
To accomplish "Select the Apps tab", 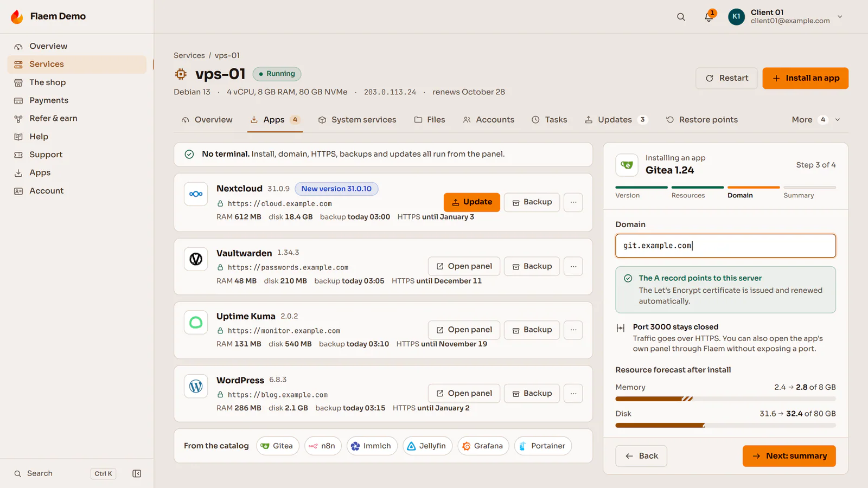I will pos(275,120).
